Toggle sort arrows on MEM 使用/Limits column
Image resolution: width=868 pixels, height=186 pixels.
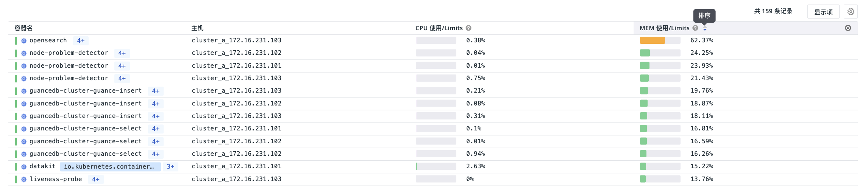(705, 28)
